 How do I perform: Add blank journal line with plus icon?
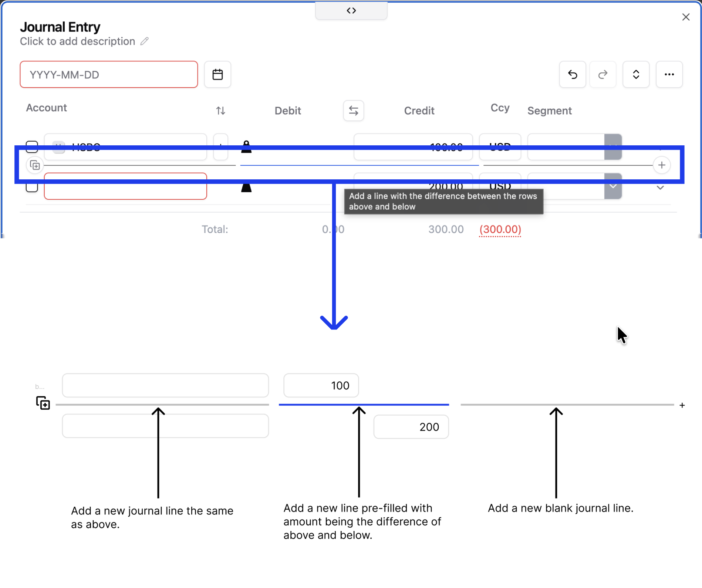tap(662, 165)
